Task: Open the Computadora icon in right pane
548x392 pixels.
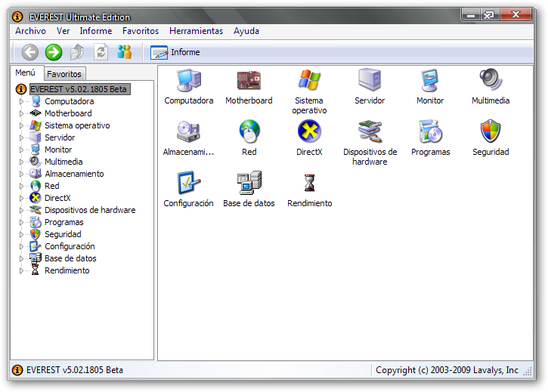Action: coord(189,81)
